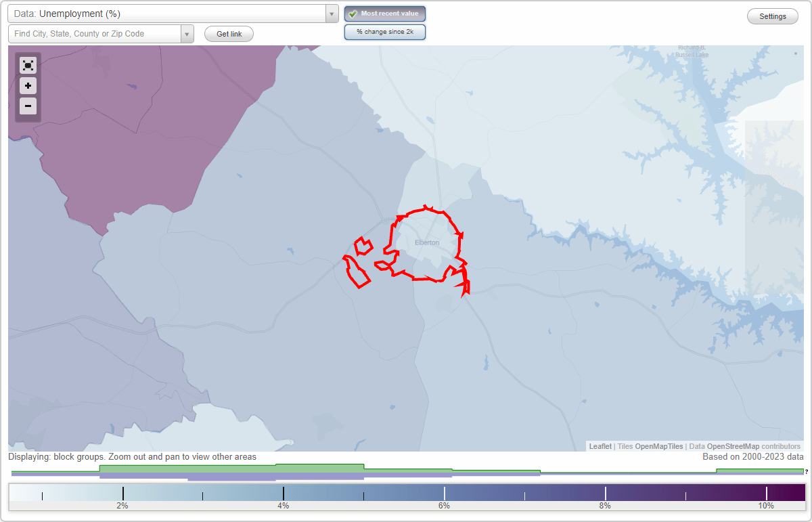Open the Settings button

pyautogui.click(x=773, y=17)
